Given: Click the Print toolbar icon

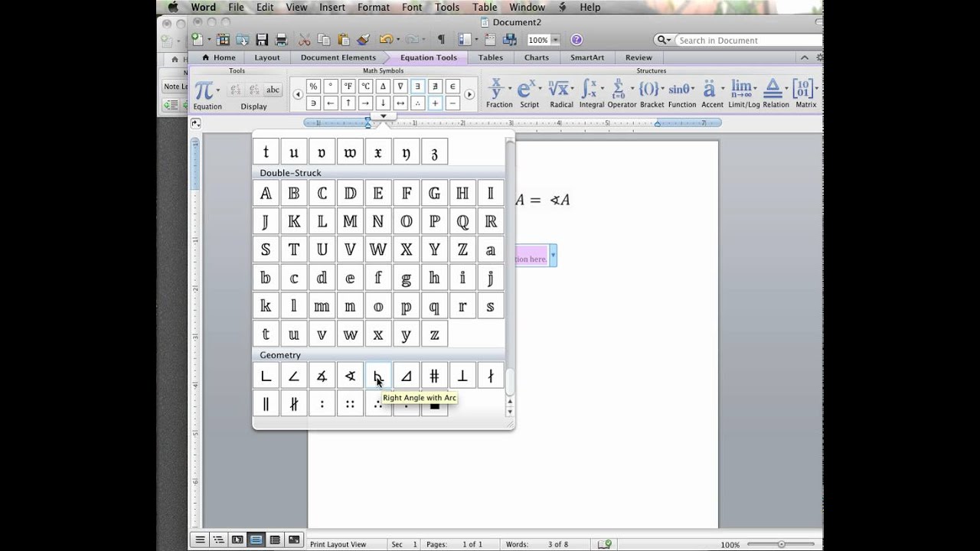Looking at the screenshot, I should tap(281, 40).
